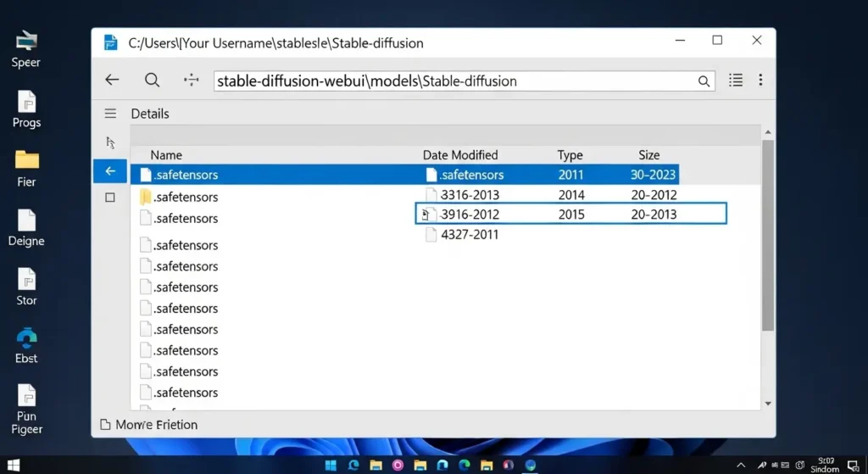868x474 pixels.
Task: Click the toolbar search magnifier icon
Action: click(153, 81)
